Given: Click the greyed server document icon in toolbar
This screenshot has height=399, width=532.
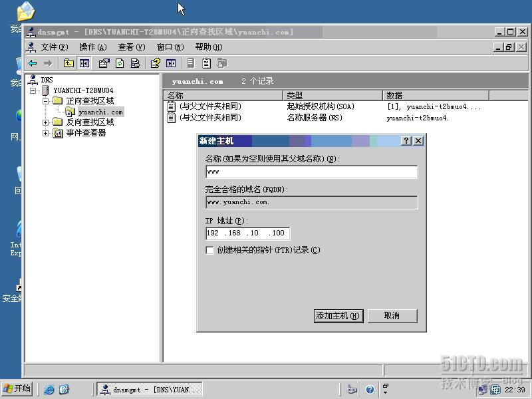Looking at the screenshot, I should coord(191,63).
